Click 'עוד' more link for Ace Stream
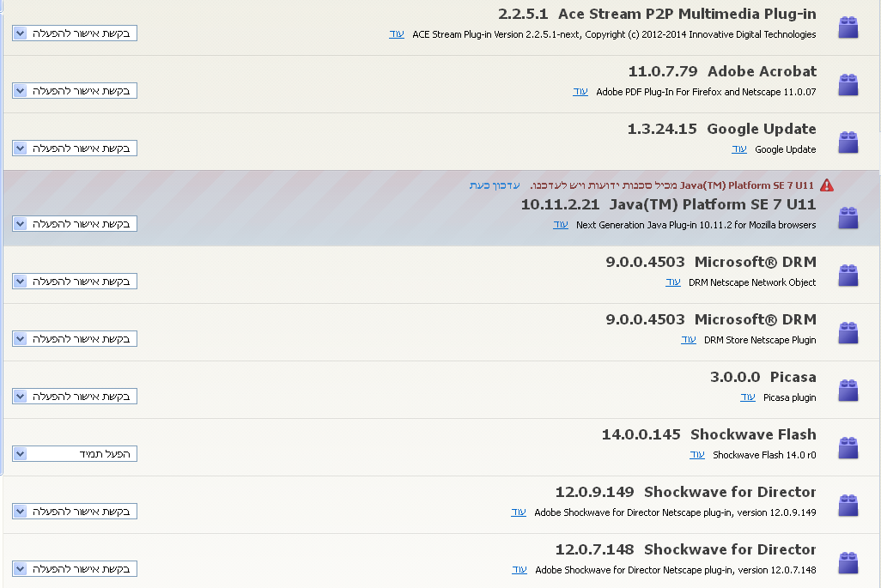The width and height of the screenshot is (881, 588). click(x=397, y=33)
